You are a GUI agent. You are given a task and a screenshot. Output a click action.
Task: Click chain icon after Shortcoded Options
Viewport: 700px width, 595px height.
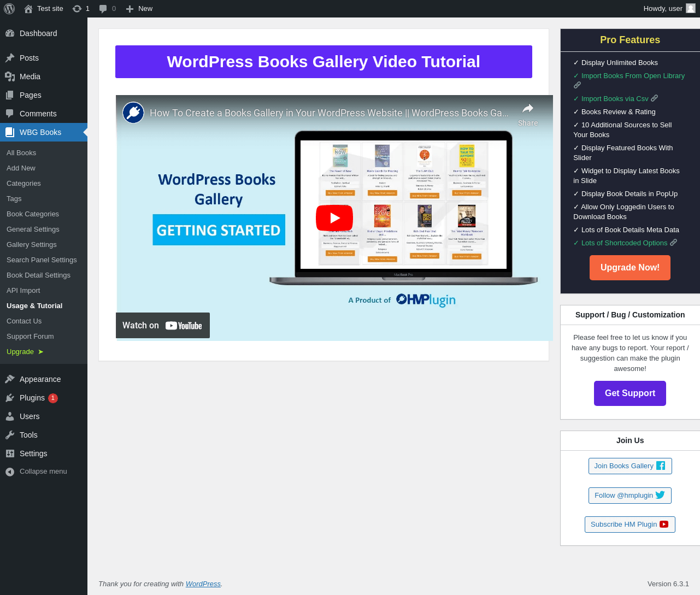click(x=673, y=243)
